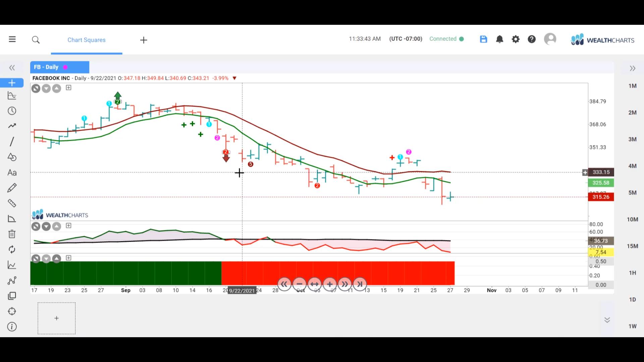Open alerts bell notifications
The width and height of the screenshot is (644, 362).
pos(499,39)
